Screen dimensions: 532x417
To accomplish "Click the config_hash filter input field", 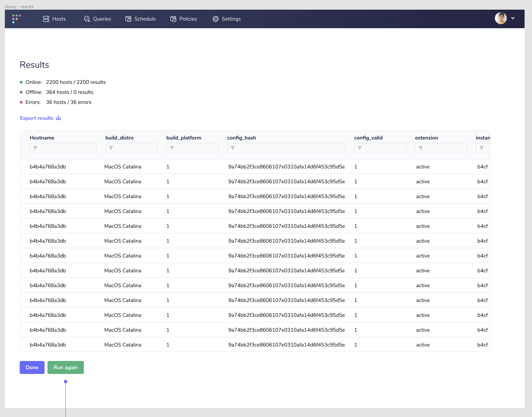I will [286, 148].
